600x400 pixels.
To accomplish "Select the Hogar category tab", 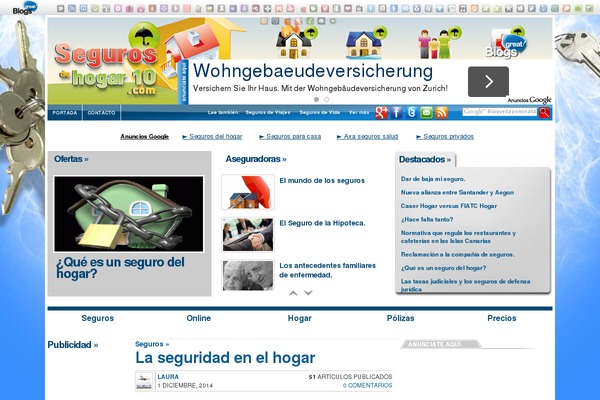I will click(300, 318).
